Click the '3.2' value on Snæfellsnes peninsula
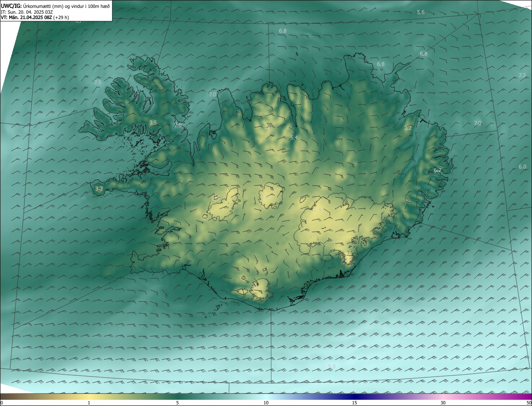Image resolution: width=532 pixels, height=406 pixels. (x=99, y=189)
